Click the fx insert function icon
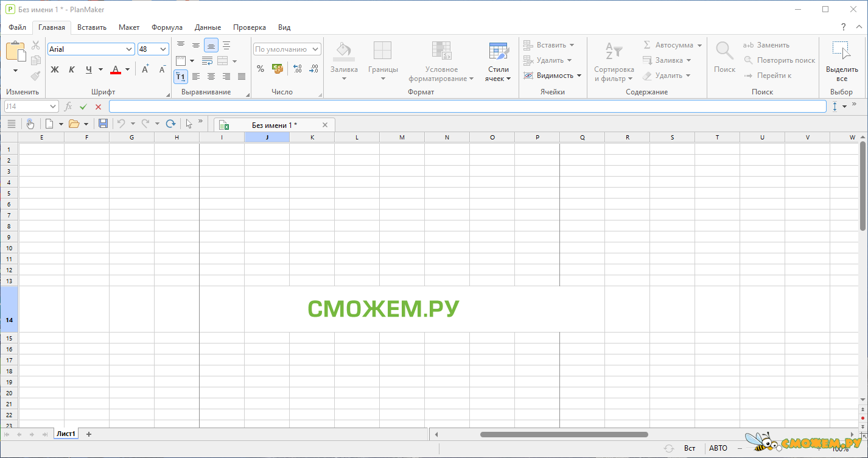Viewport: 868px width, 458px height. (x=68, y=107)
